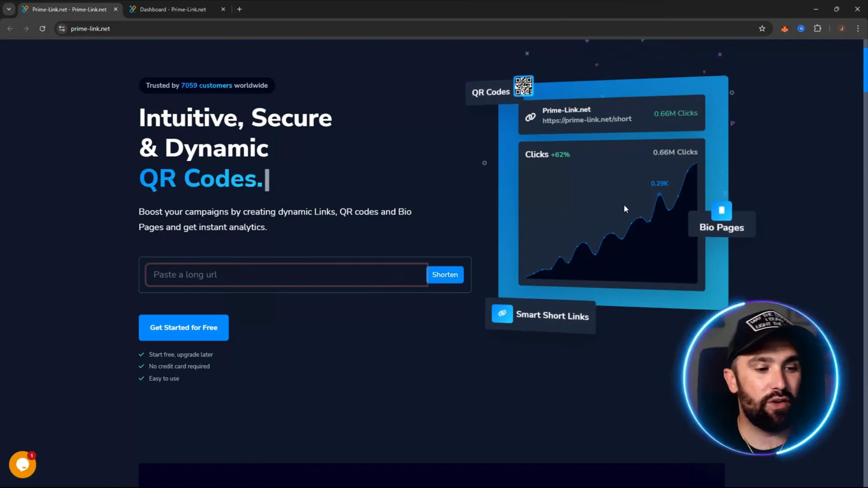Select the Prime-Link.net - Prime-Link.net tab

pyautogui.click(x=70, y=9)
